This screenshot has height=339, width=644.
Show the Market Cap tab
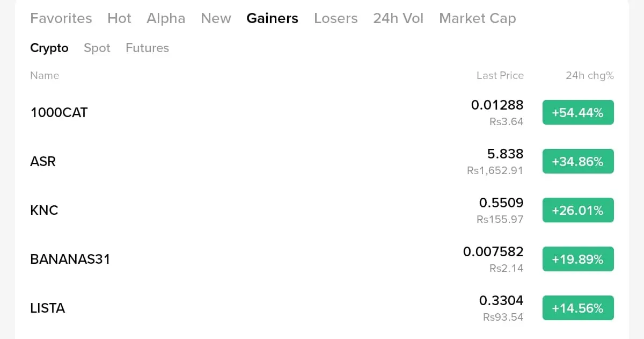tap(478, 18)
